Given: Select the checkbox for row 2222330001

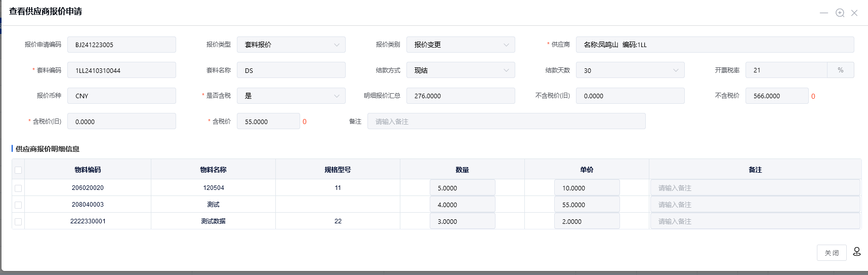Looking at the screenshot, I should 18,221.
